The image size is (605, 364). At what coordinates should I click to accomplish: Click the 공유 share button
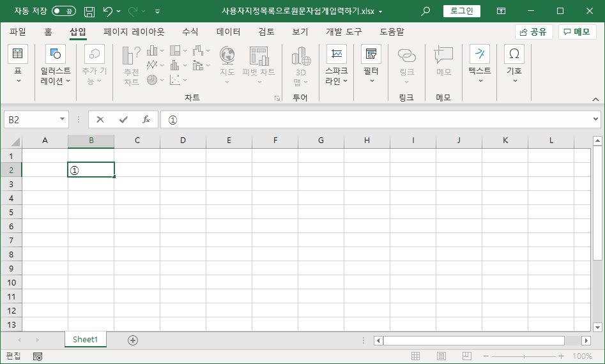pos(533,32)
